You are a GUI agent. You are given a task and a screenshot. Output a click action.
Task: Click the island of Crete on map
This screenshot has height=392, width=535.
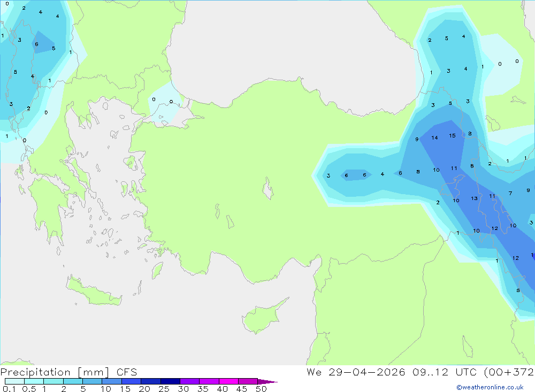(94, 291)
